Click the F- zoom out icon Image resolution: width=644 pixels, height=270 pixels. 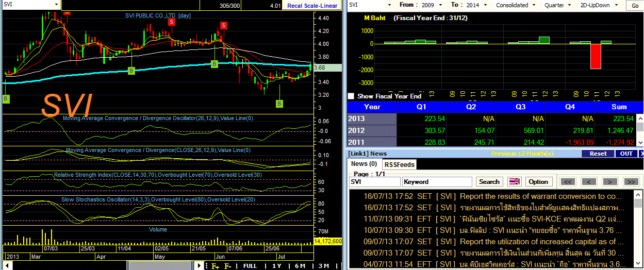(x=227, y=266)
